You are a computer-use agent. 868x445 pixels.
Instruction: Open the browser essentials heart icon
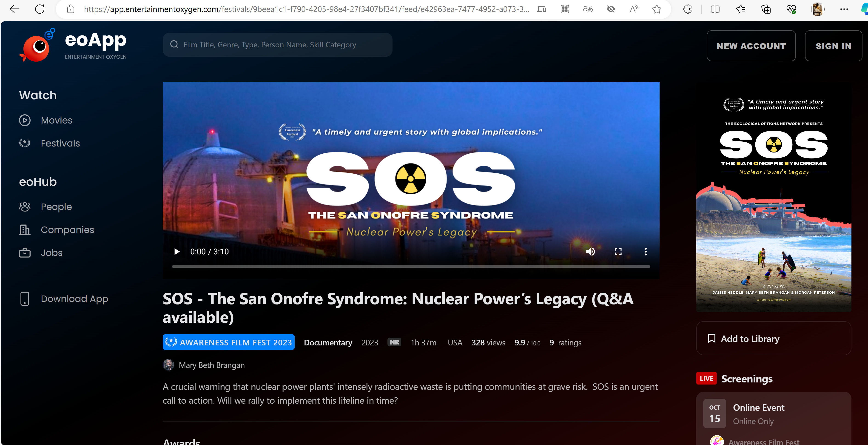click(791, 9)
